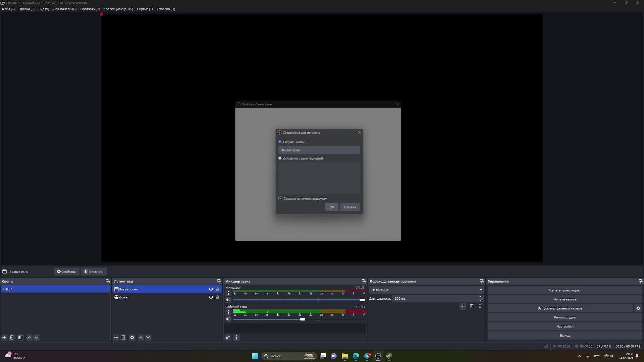The width and height of the screenshot is (644, 362).
Task: Adjust Микр/доп volume slider
Action: click(362, 300)
